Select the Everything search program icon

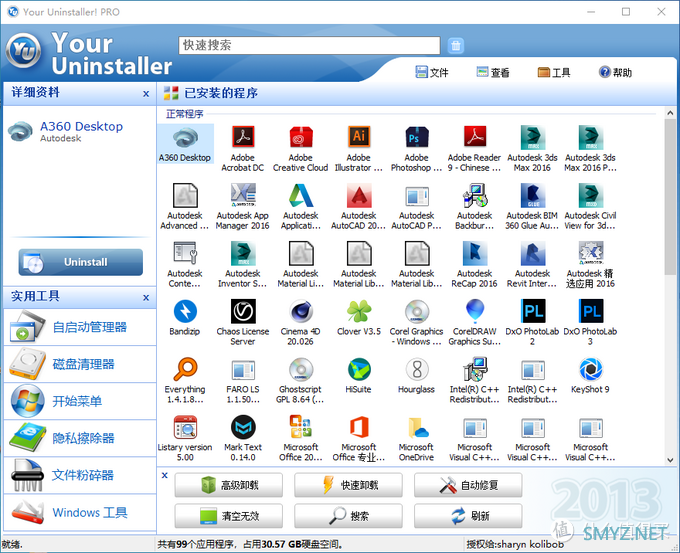[x=185, y=370]
